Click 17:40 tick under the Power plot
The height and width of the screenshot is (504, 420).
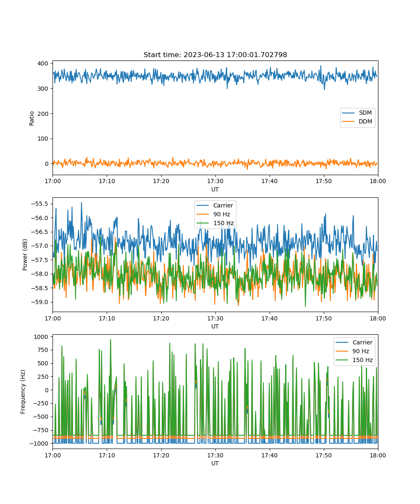[269, 318]
